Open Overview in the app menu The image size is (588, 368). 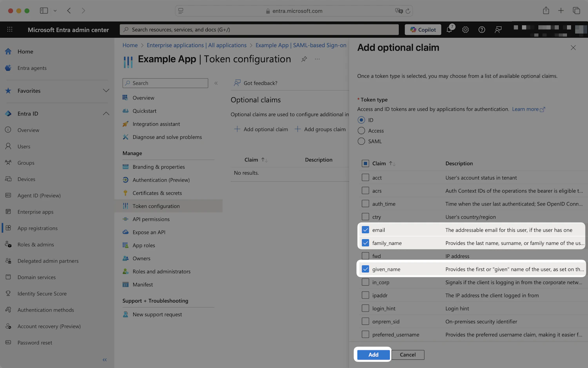[143, 98]
